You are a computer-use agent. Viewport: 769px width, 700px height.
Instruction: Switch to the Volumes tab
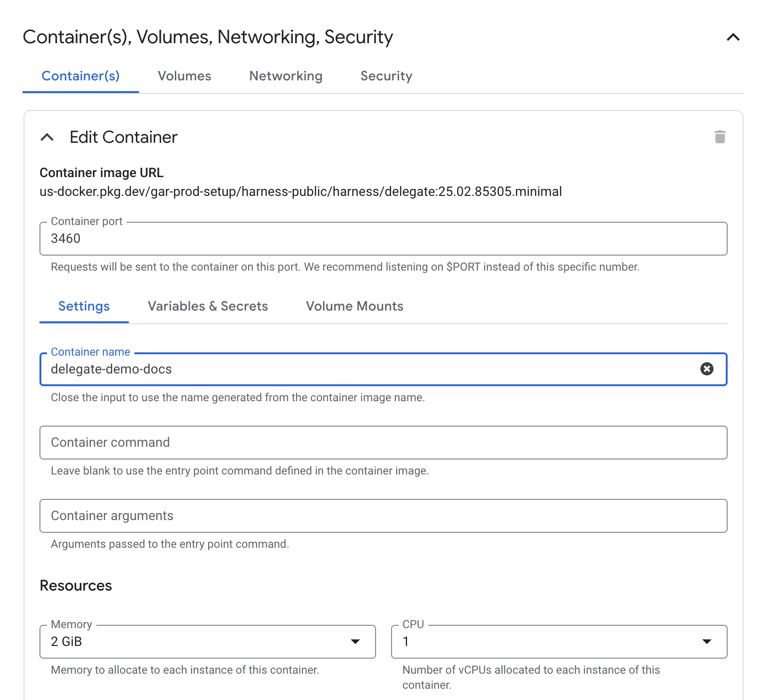click(184, 76)
